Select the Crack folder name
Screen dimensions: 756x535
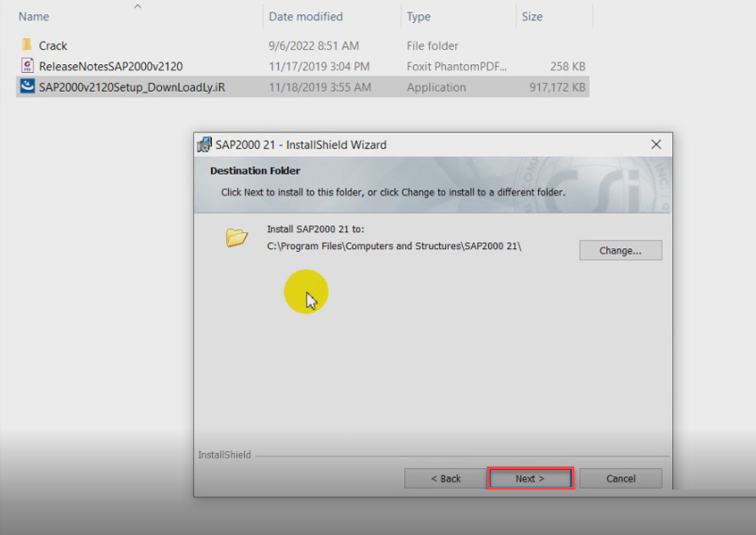[53, 45]
